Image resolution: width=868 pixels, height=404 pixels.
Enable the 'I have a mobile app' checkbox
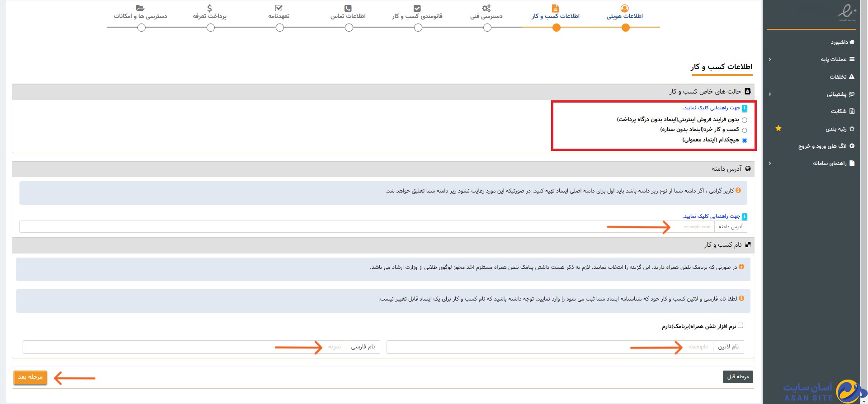pos(741,325)
